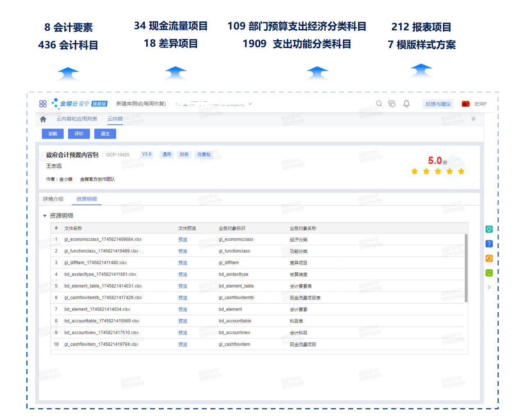Open the teal assistant sidebar icon

tap(489, 229)
